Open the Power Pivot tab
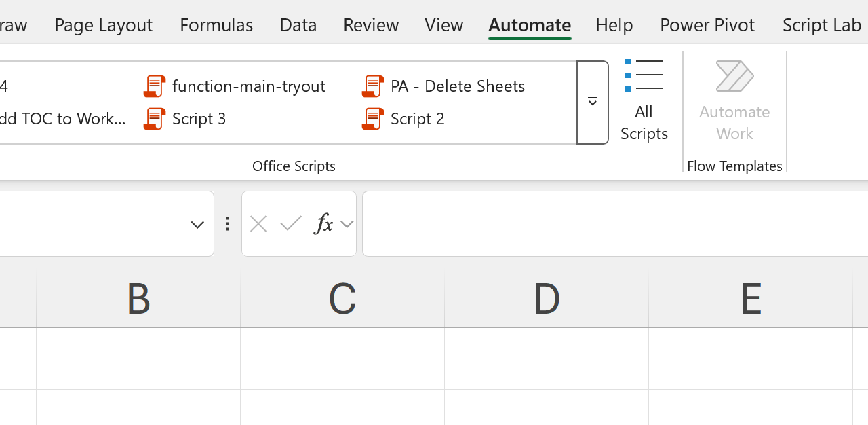Screen dimensions: 868x425 pos(707,25)
